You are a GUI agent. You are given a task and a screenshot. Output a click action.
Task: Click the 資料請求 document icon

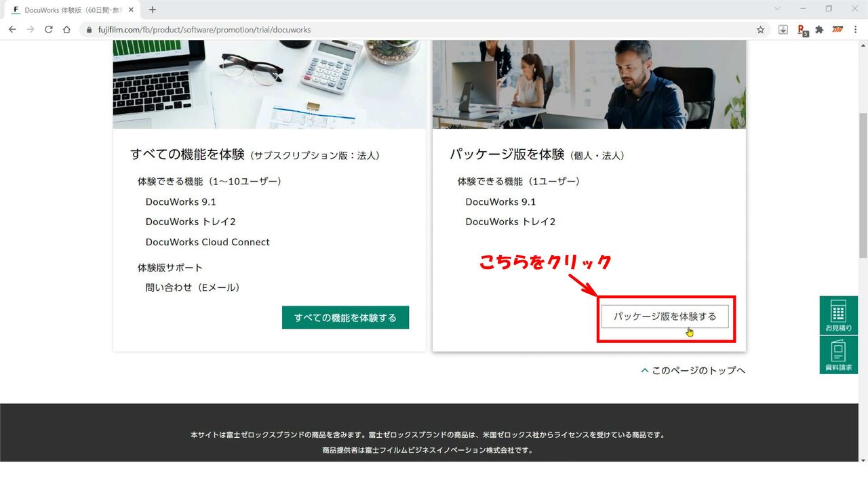(x=838, y=355)
